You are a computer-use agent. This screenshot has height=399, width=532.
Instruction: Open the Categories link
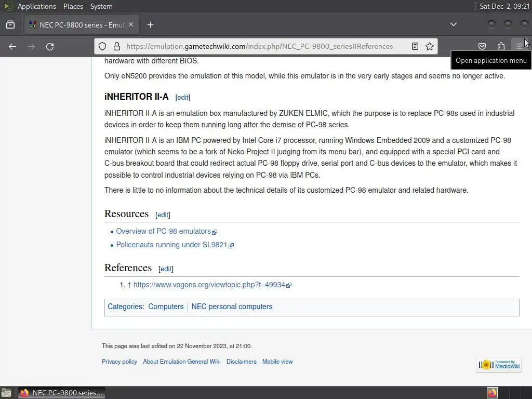pos(125,307)
